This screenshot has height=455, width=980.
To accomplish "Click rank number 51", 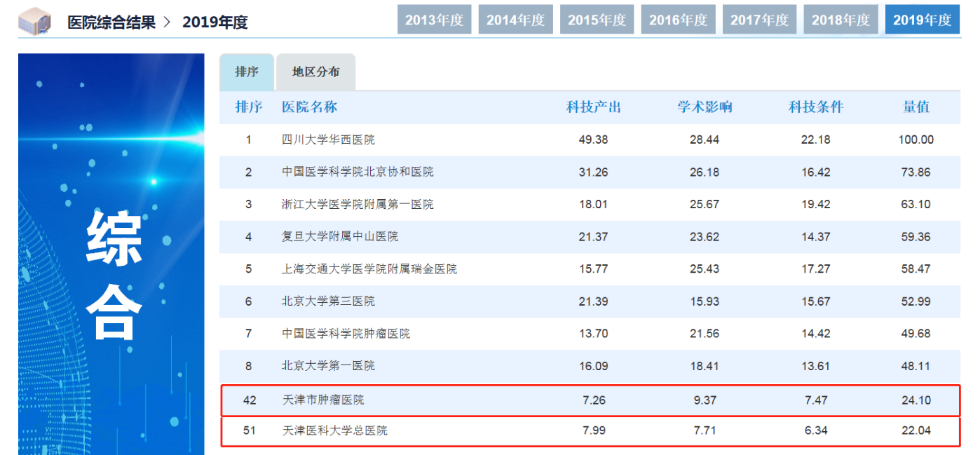I will tap(250, 430).
